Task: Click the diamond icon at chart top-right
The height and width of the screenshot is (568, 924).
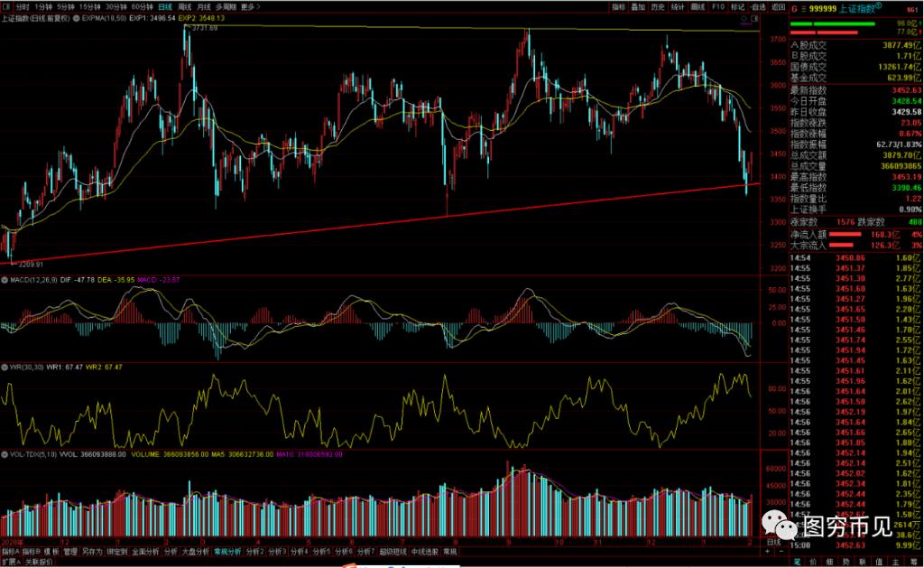Action: [744, 18]
